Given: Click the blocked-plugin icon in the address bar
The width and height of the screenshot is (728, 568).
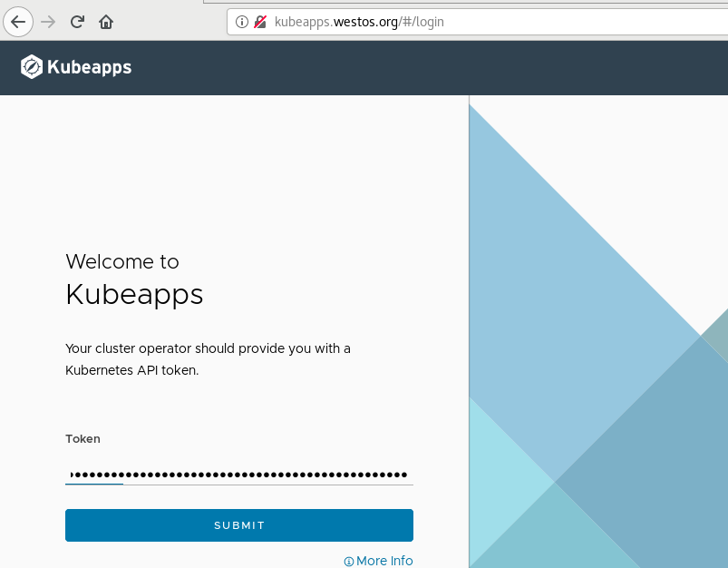Looking at the screenshot, I should point(260,22).
